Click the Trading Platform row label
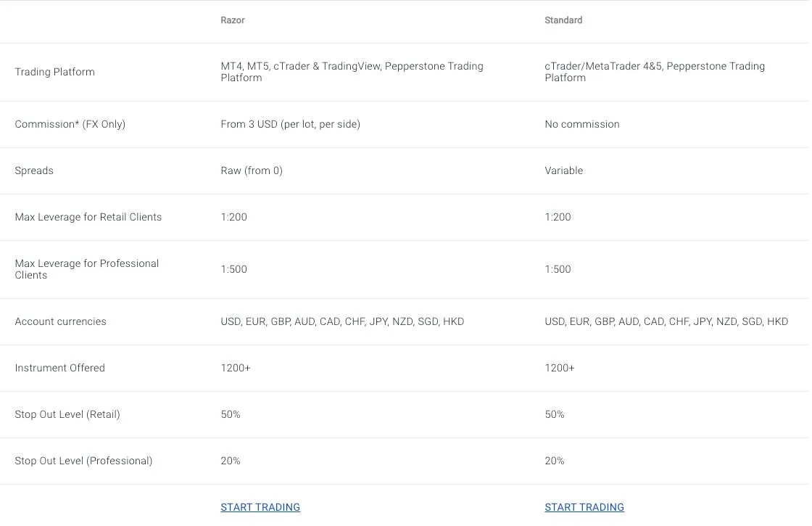 (x=55, y=72)
